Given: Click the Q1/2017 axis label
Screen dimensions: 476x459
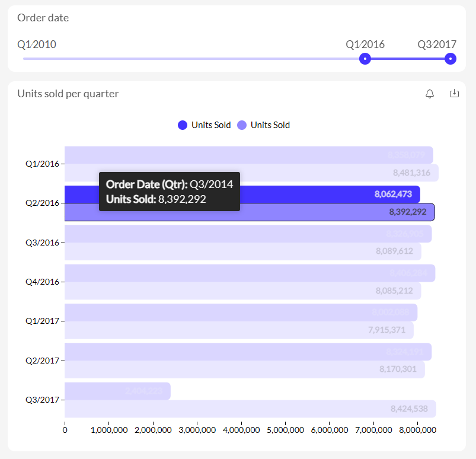Looking at the screenshot, I should point(42,321).
